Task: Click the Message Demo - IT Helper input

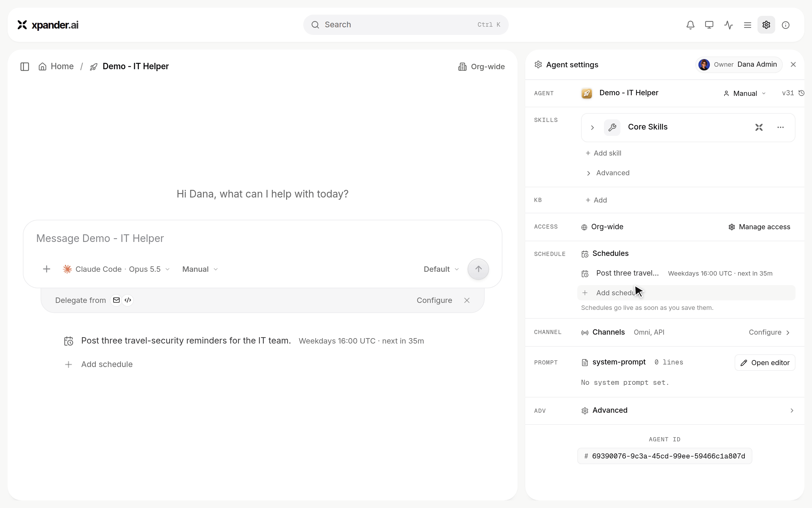Action: [x=262, y=238]
